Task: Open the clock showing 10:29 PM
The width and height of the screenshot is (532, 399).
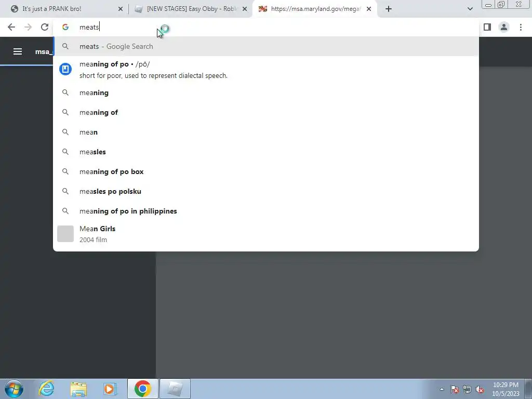Action: [x=506, y=389]
